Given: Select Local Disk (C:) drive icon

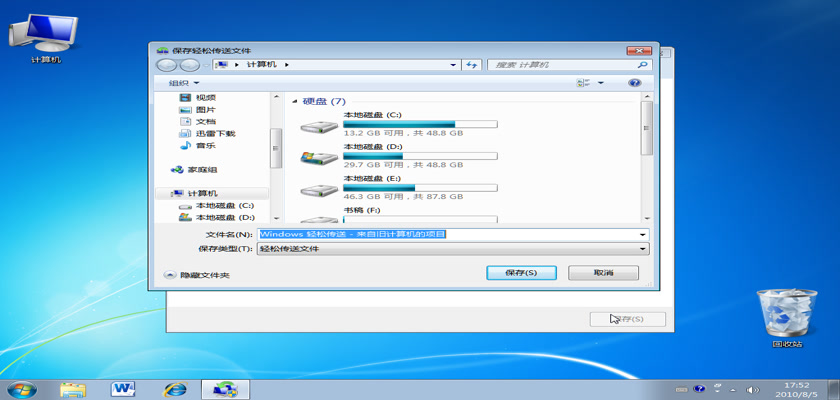Looking at the screenshot, I should pyautogui.click(x=320, y=127).
